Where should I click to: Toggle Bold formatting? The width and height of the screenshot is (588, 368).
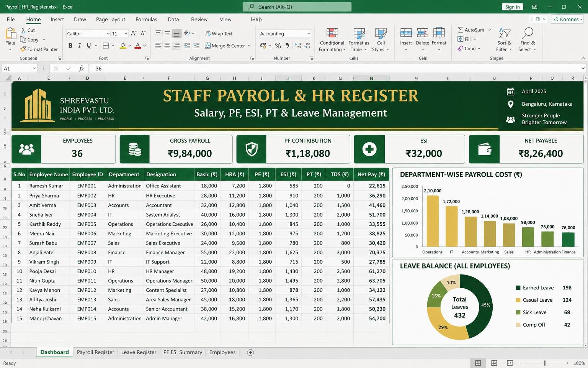[x=70, y=46]
